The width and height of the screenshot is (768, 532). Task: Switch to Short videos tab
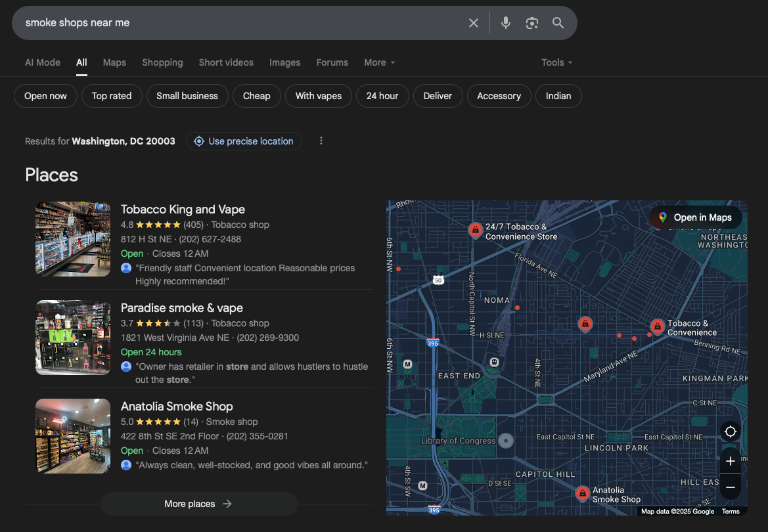(226, 62)
